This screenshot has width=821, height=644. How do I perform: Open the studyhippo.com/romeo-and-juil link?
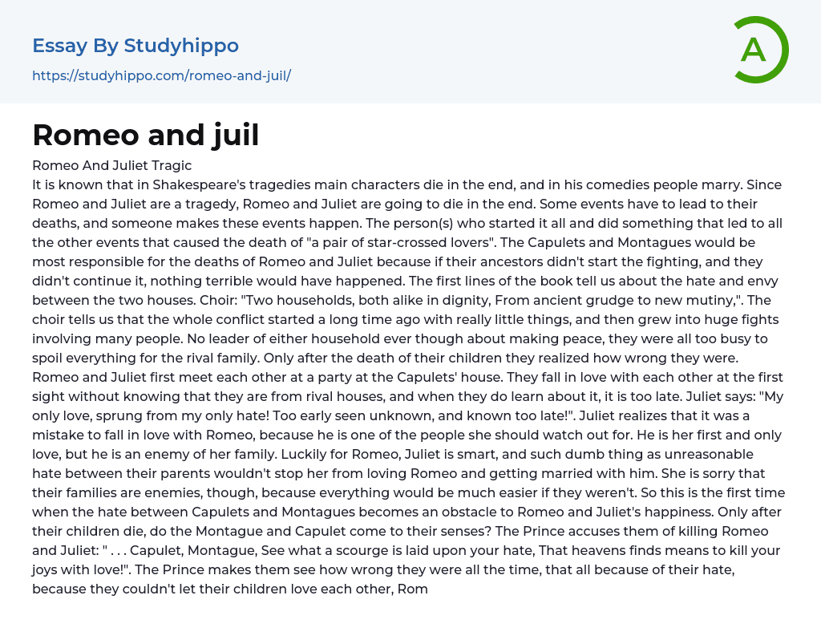161,76
